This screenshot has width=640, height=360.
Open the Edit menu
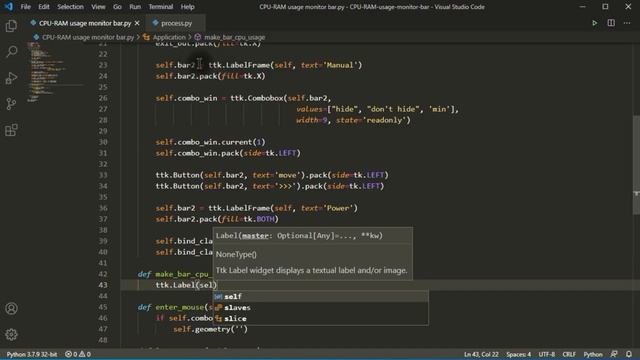pyautogui.click(x=44, y=7)
